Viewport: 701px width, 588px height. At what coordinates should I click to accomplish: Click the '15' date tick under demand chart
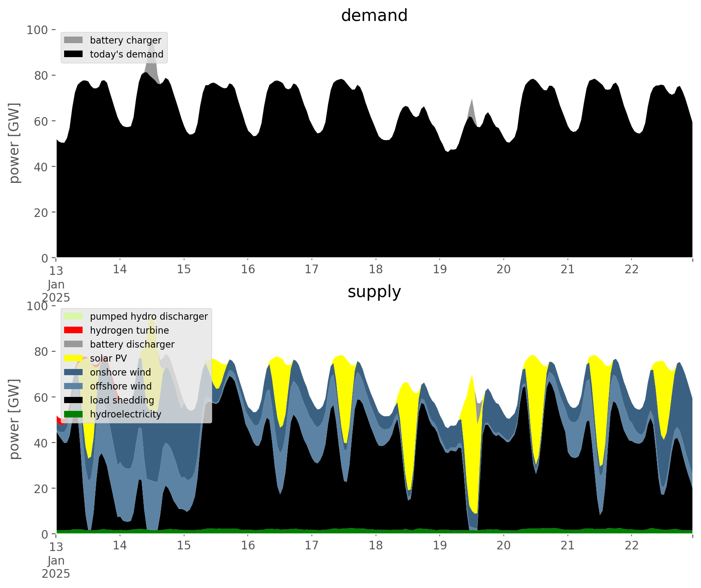184,270
